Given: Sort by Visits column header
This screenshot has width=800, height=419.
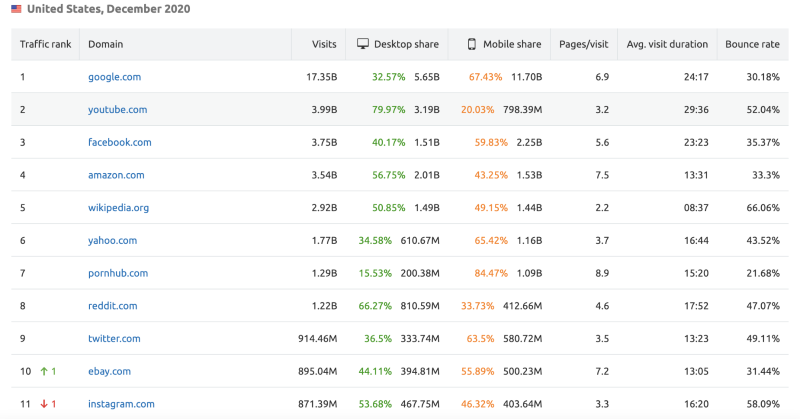Looking at the screenshot, I should 324,44.
